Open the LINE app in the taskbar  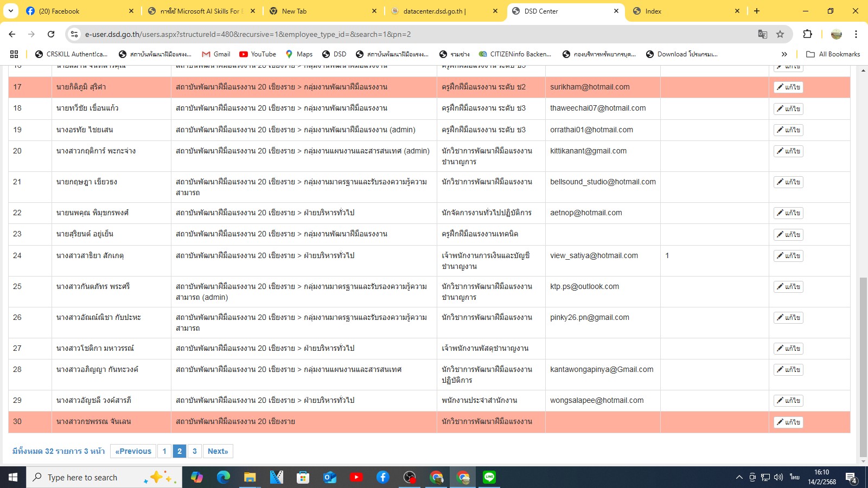pyautogui.click(x=489, y=477)
